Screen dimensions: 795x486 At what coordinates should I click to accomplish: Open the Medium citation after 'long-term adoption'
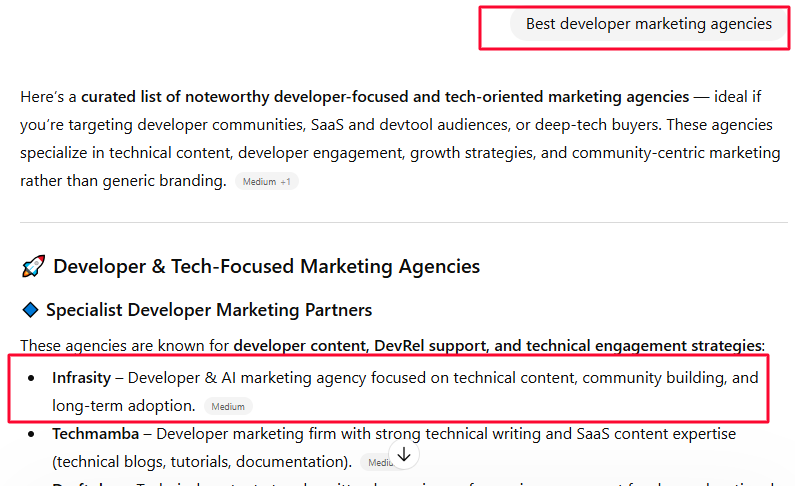coord(228,406)
